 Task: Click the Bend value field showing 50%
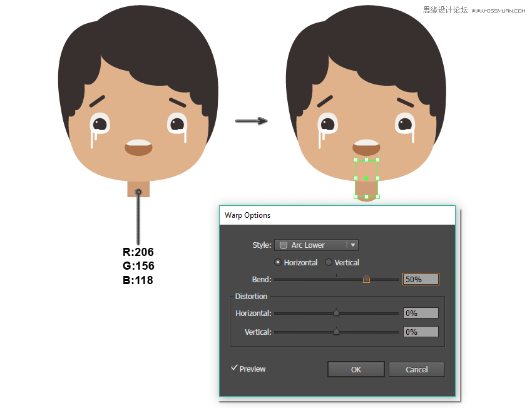tap(421, 279)
